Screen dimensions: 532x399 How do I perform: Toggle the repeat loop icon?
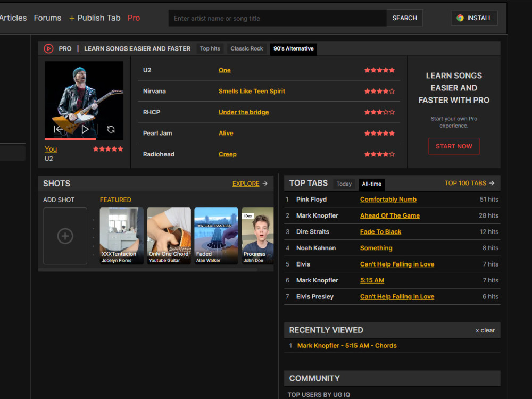pos(111,129)
